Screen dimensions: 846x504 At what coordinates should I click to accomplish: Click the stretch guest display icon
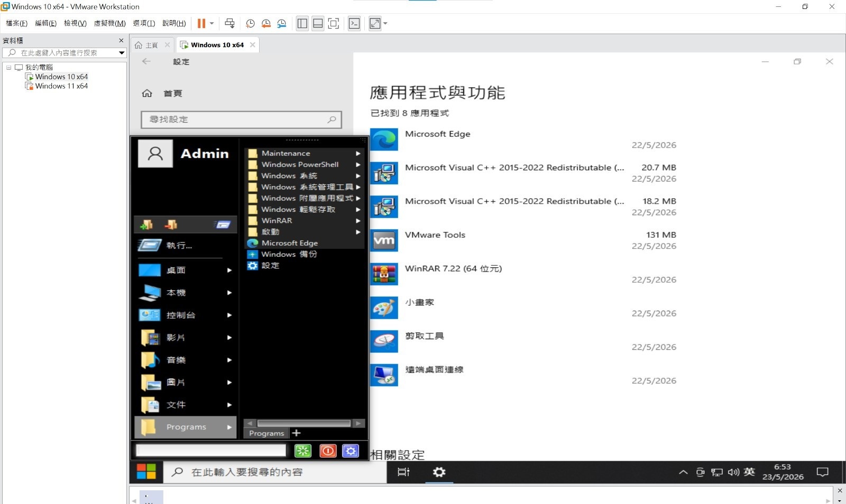click(375, 23)
